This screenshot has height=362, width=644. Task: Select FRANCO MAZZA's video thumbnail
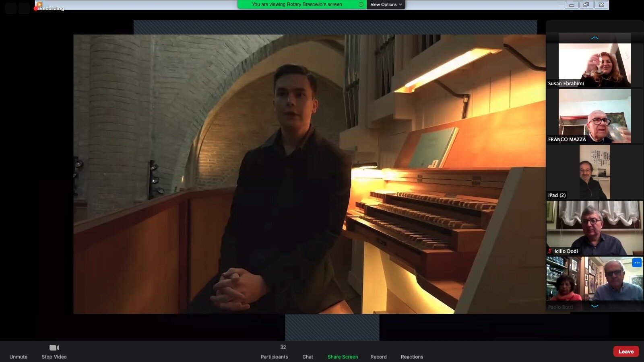[x=594, y=116]
